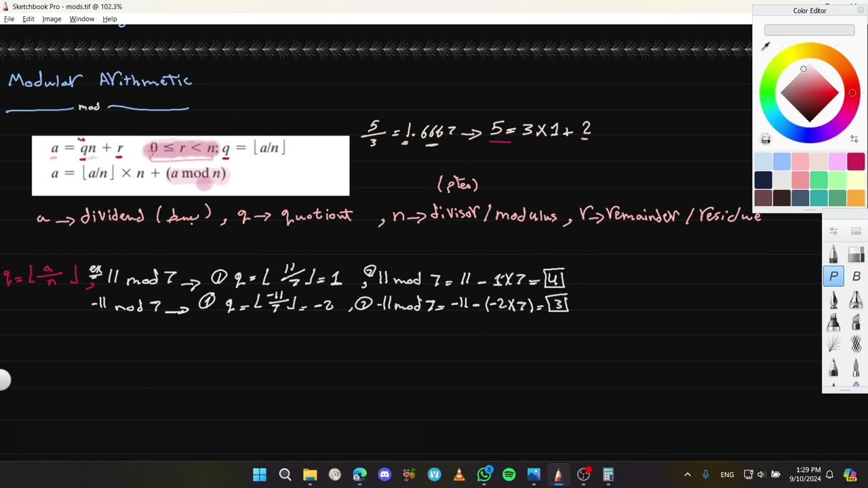Switch ENG input language
This screenshot has height=488, width=868.
[x=727, y=474]
